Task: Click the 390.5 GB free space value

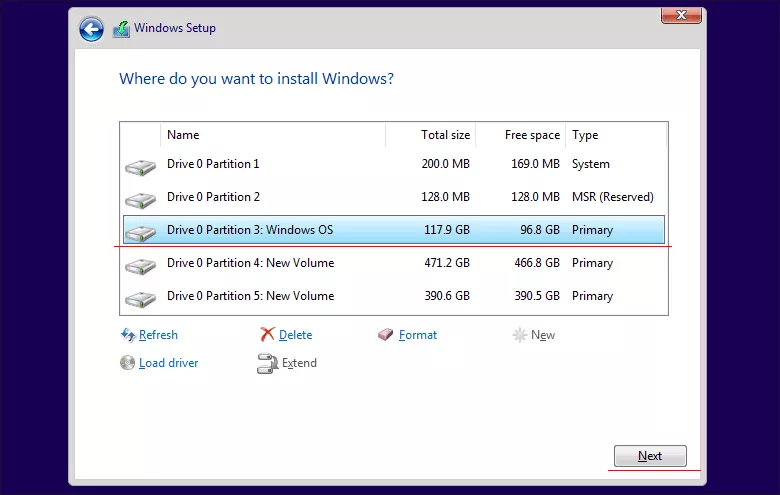Action: click(537, 296)
